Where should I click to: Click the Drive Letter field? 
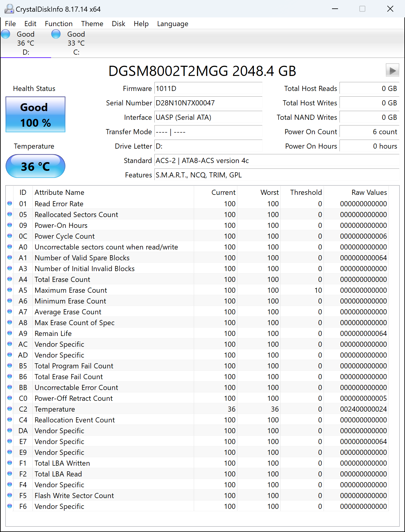208,146
